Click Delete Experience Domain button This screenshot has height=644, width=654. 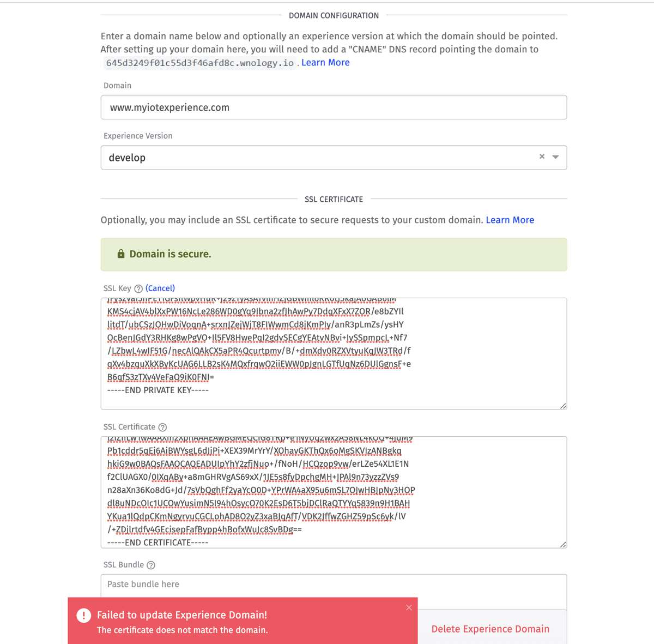[x=490, y=629]
